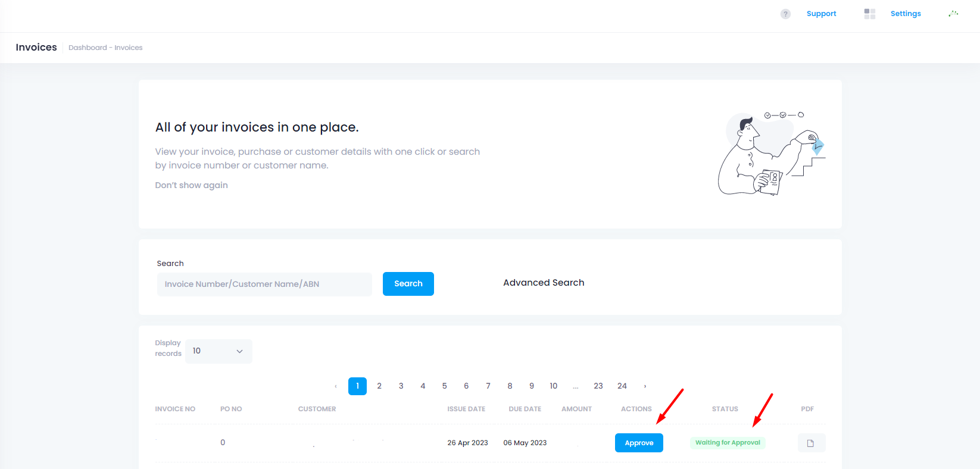980x469 pixels.
Task: Click the Dashboard - Invoices breadcrumb
Action: click(105, 48)
